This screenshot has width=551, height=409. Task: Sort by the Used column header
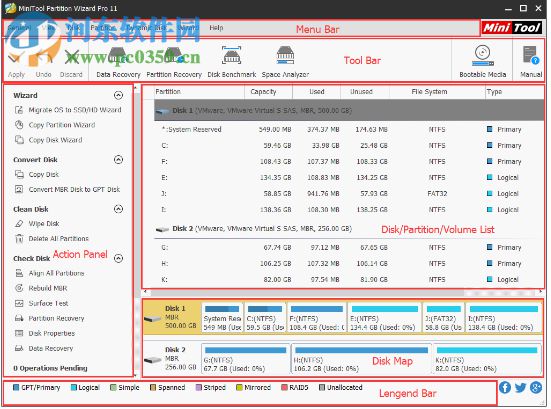pyautogui.click(x=317, y=92)
